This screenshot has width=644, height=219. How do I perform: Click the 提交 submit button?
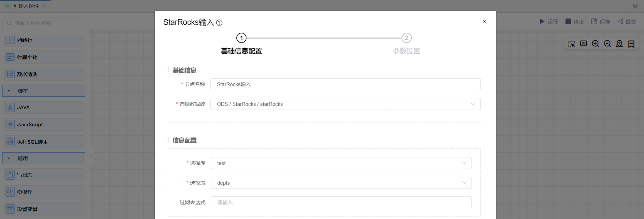click(627, 22)
